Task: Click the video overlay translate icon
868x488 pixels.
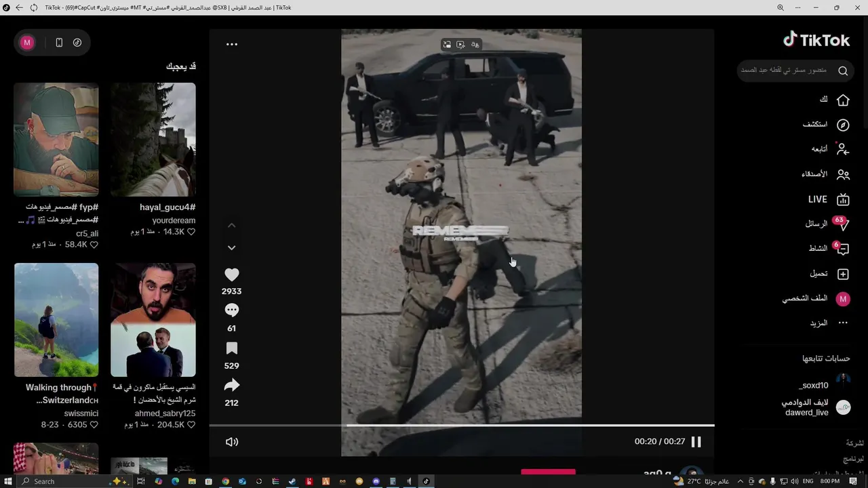Action: click(x=475, y=45)
